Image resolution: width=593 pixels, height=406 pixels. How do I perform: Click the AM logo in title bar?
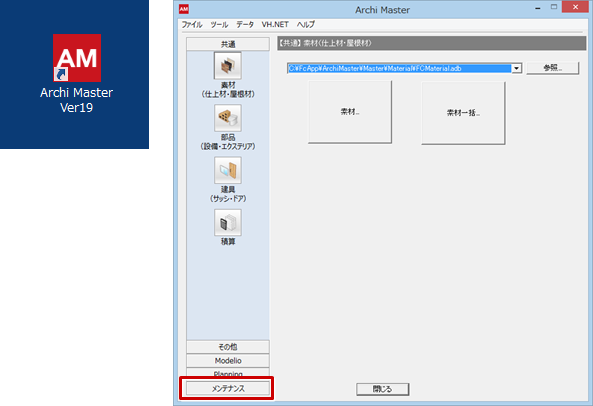coord(184,9)
